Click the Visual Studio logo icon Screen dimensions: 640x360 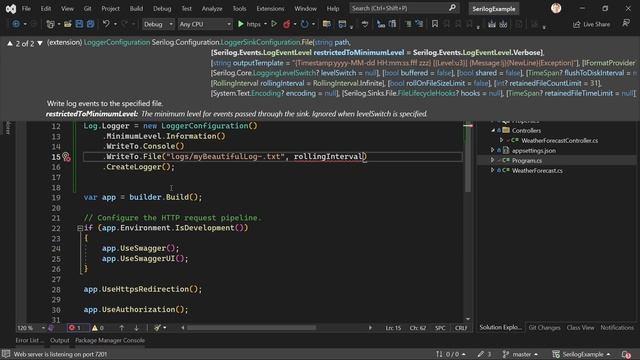click(x=11, y=9)
